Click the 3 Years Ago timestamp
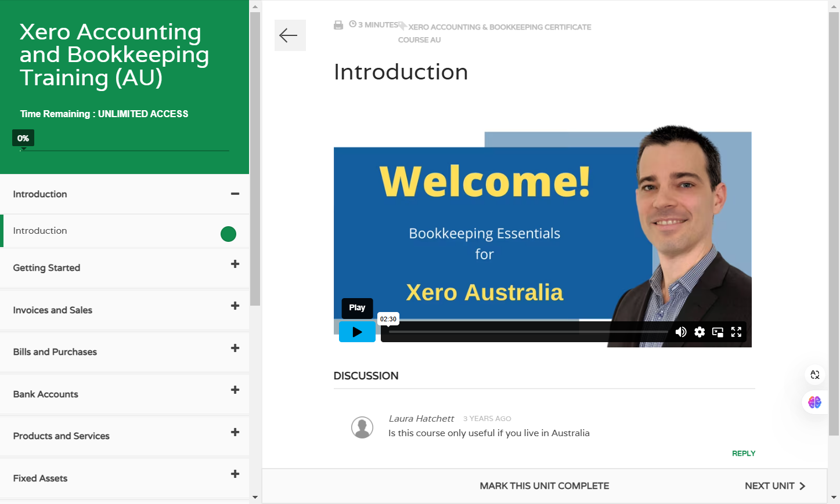 [x=487, y=419]
